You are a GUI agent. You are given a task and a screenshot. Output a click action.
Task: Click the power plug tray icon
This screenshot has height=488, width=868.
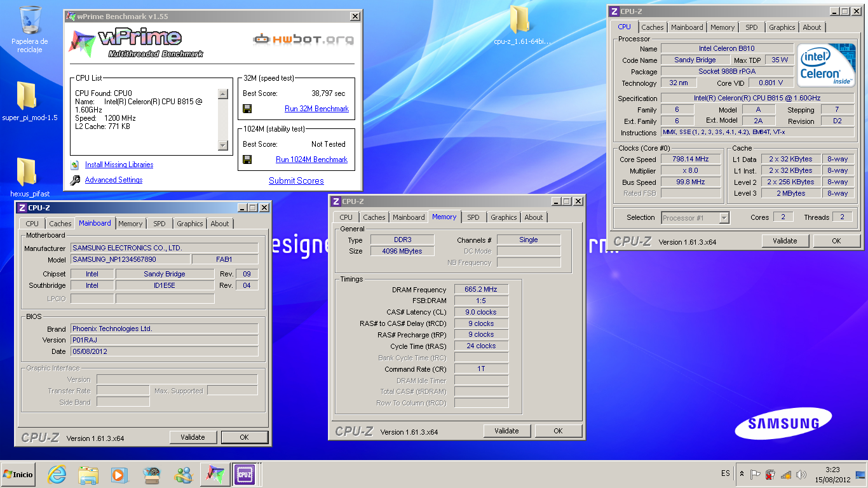pos(770,474)
